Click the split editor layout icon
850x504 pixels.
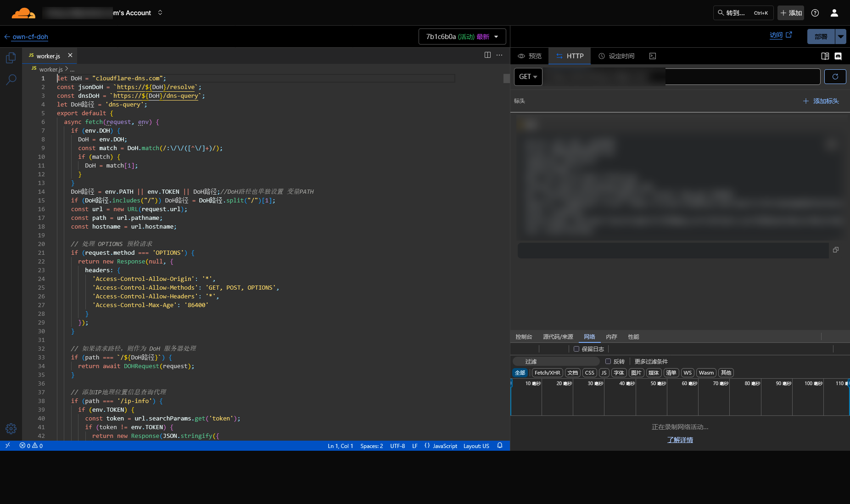[x=487, y=55]
